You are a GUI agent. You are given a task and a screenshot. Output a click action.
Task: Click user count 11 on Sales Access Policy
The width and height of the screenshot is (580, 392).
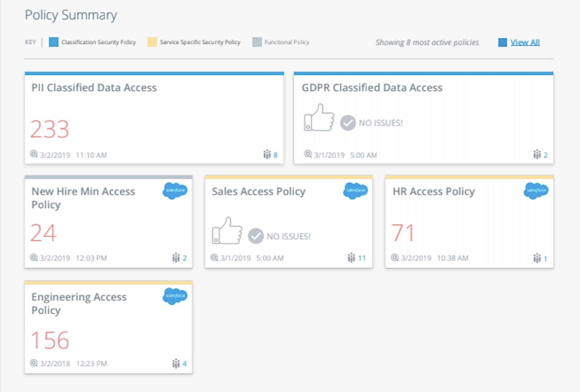pos(362,258)
